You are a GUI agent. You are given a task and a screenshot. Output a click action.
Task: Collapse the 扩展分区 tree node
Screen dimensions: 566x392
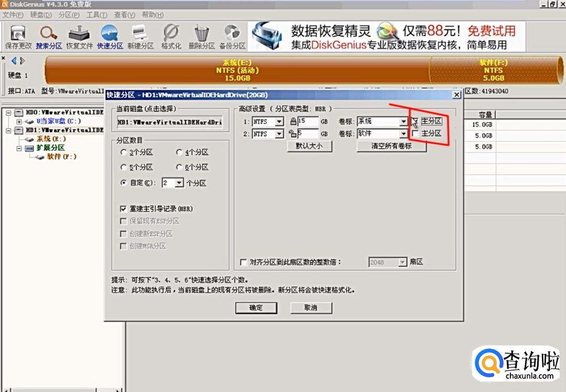pos(19,148)
